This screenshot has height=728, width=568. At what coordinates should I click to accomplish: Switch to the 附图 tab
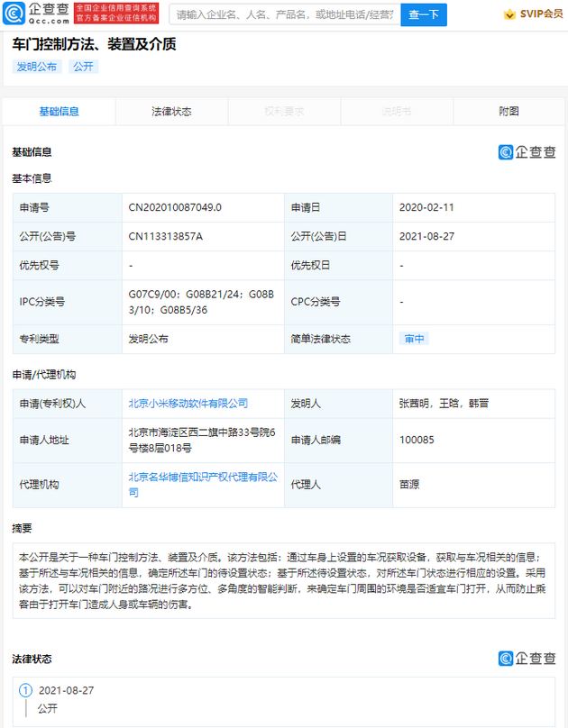pos(509,112)
